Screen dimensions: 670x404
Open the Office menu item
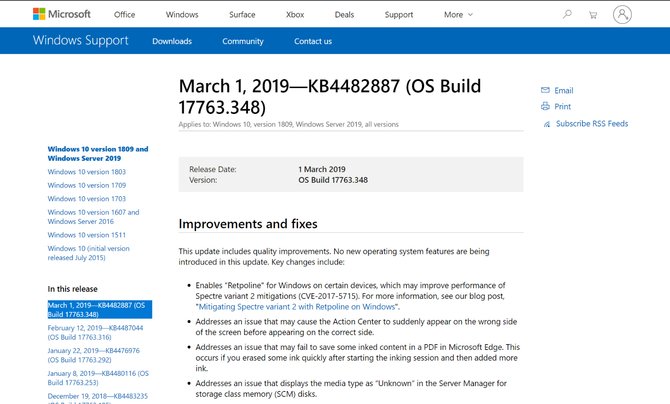pyautogui.click(x=124, y=15)
